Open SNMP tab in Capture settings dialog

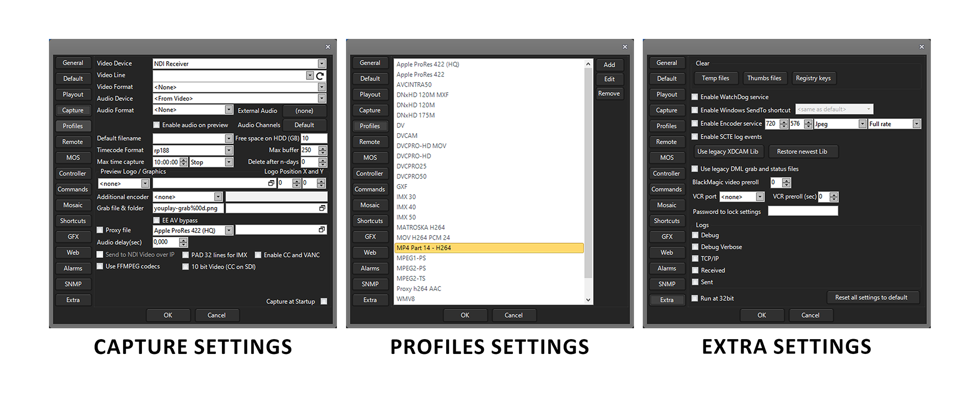click(73, 284)
